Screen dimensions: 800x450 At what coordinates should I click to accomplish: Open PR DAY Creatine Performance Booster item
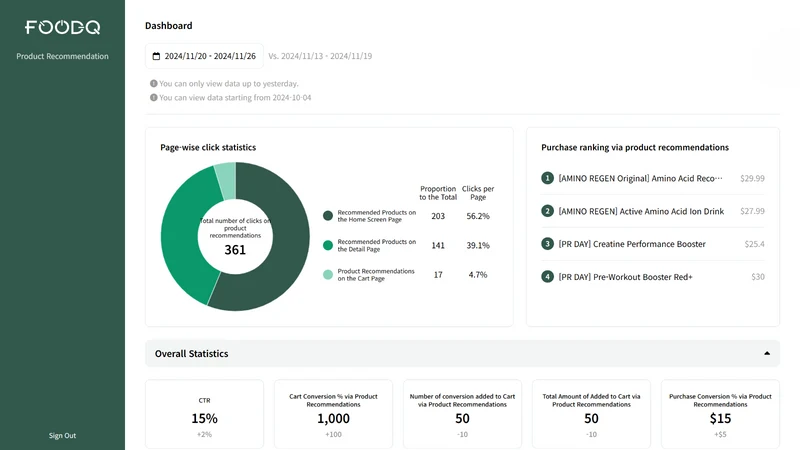click(x=632, y=244)
